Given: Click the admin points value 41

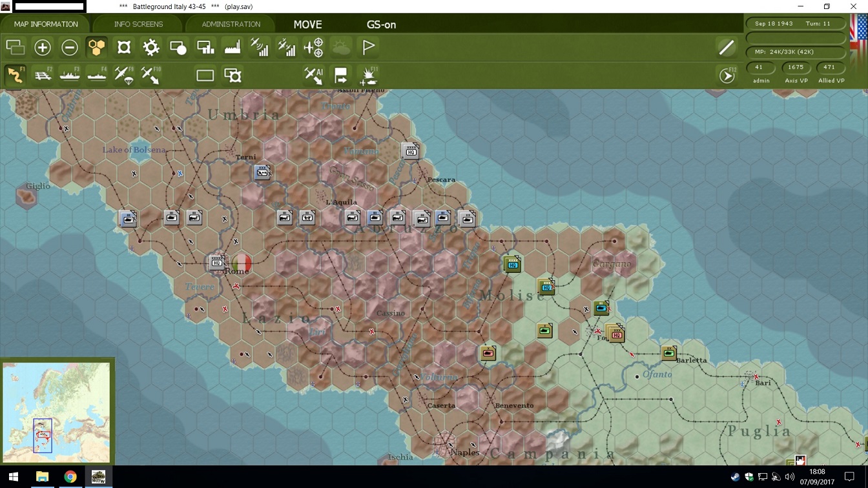Looking at the screenshot, I should [x=759, y=67].
